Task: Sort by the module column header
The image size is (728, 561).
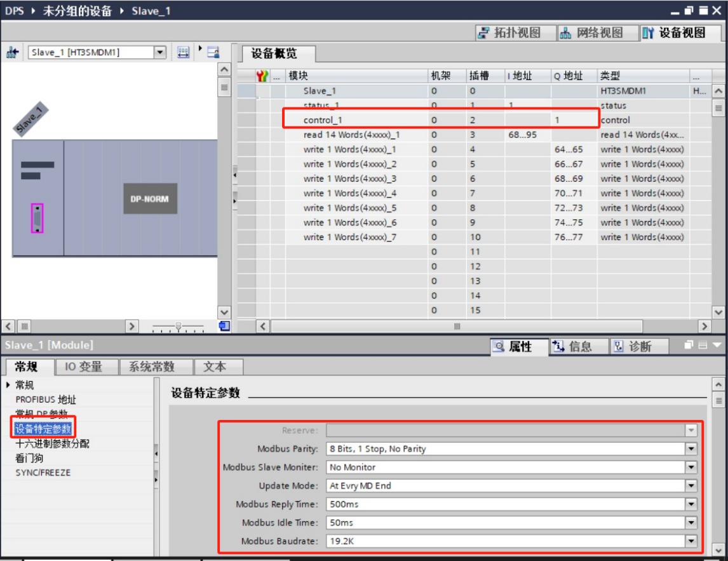Action: 356,76
